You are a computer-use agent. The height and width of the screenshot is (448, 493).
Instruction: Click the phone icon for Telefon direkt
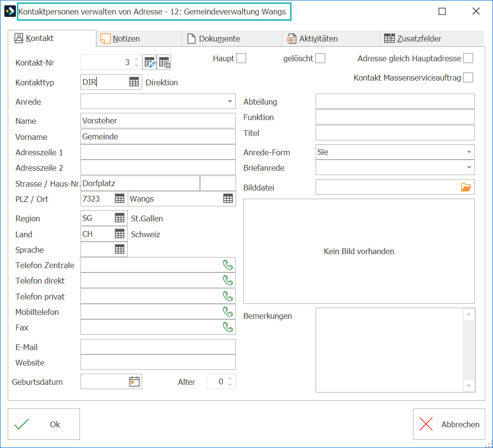pyautogui.click(x=227, y=280)
